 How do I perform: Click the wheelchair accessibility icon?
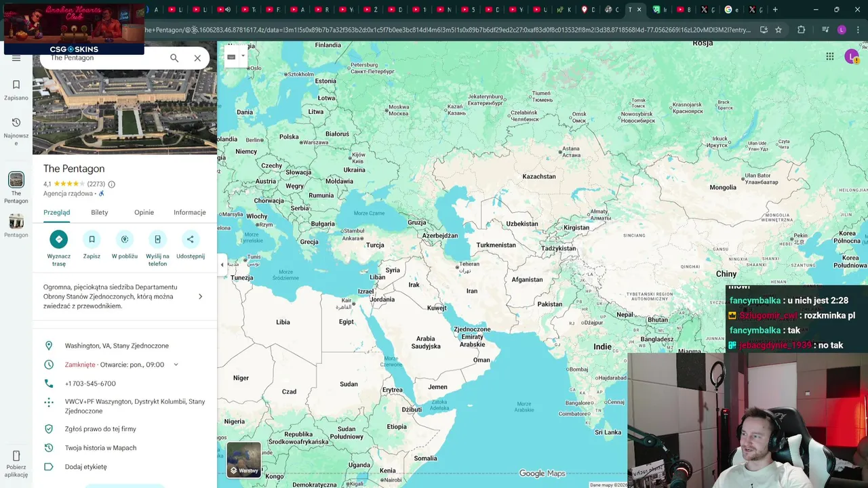pyautogui.click(x=102, y=194)
